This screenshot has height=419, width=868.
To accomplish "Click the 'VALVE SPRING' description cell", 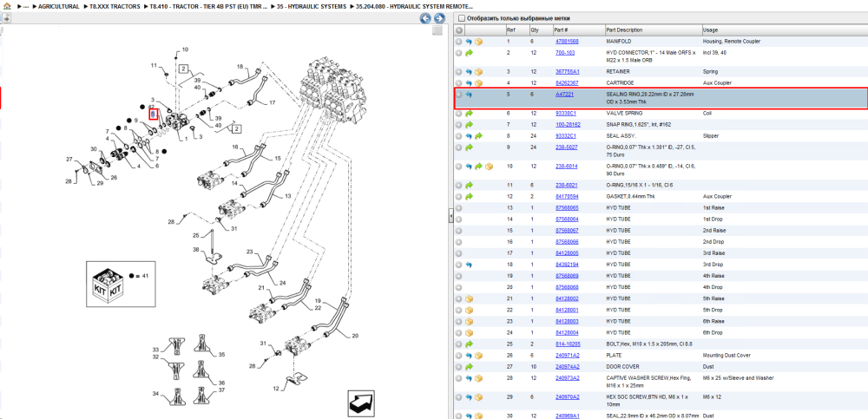I will pos(624,114).
